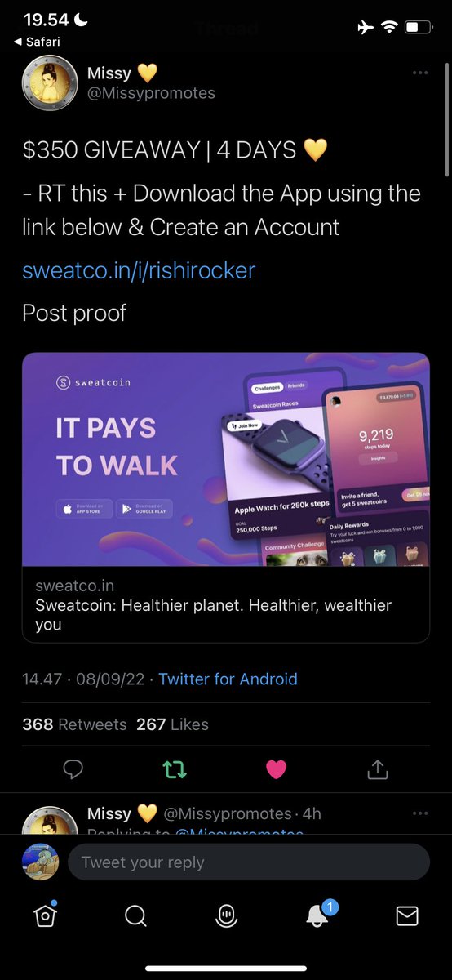Toggle the green retweet icon
Image resolution: width=452 pixels, height=980 pixels.
(175, 768)
